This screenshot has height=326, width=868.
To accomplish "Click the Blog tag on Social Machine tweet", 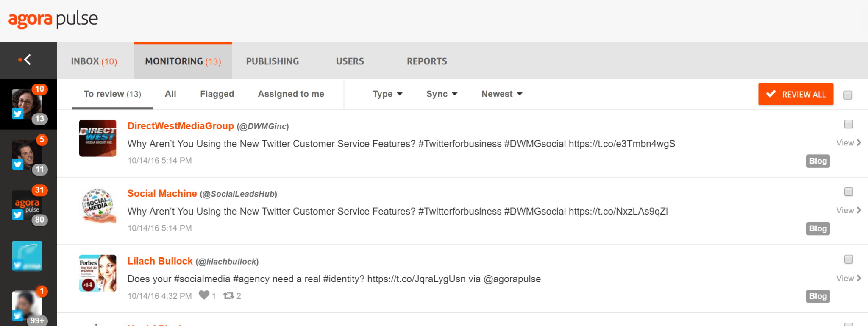I will pos(818,228).
